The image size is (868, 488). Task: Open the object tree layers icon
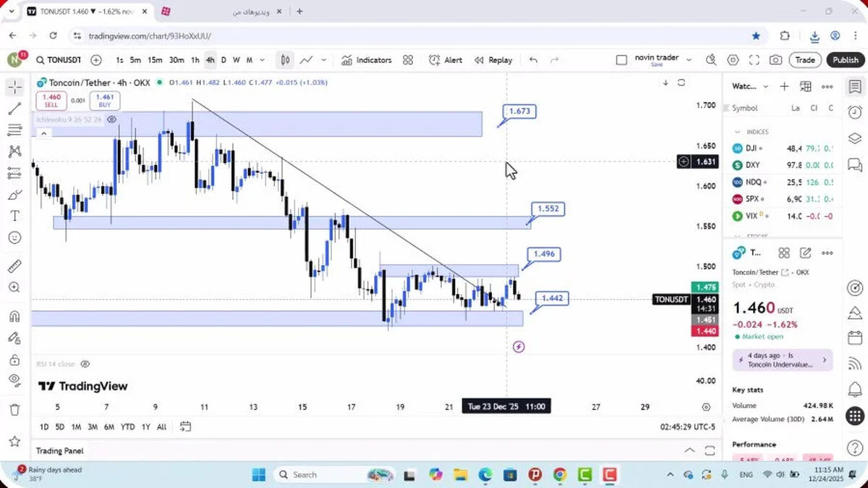coord(855,138)
